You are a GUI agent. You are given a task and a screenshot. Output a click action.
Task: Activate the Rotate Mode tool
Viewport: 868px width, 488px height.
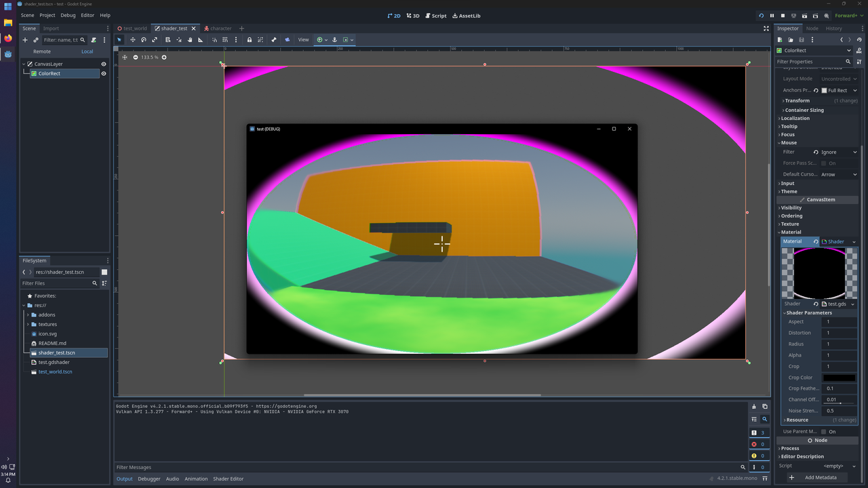(144, 39)
